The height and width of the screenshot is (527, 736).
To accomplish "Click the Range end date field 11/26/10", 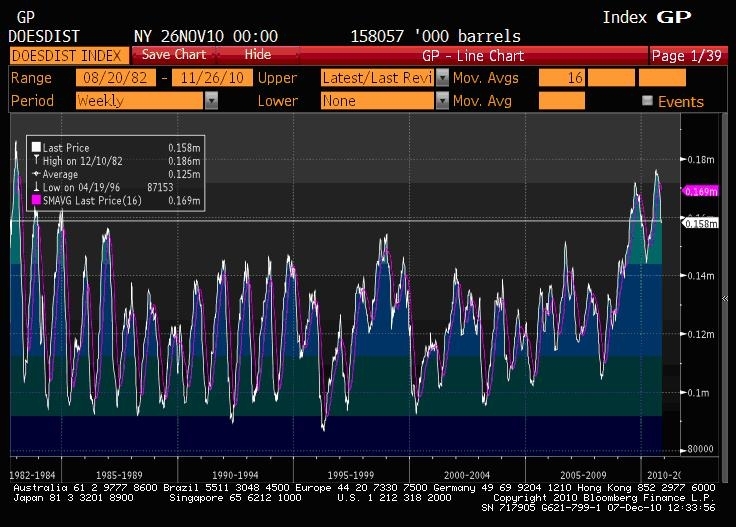I will pos(211,78).
